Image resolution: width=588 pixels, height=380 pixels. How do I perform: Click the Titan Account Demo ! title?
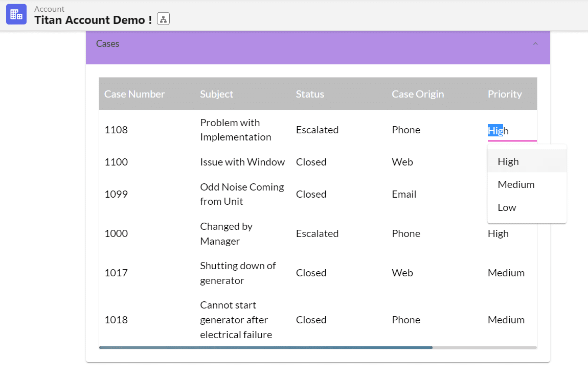point(93,20)
